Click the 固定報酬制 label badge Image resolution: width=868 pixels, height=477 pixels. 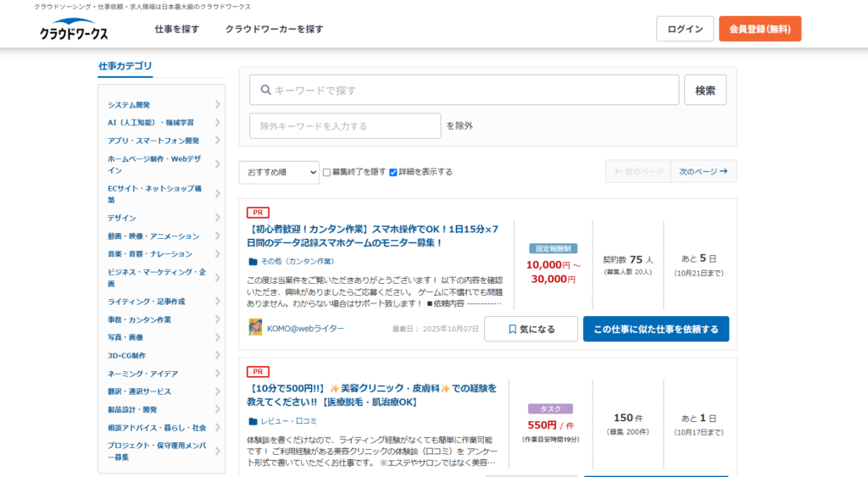[x=553, y=249]
